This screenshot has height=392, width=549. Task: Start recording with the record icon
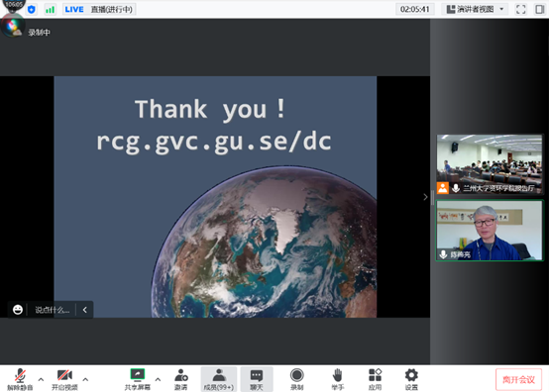[x=297, y=379]
